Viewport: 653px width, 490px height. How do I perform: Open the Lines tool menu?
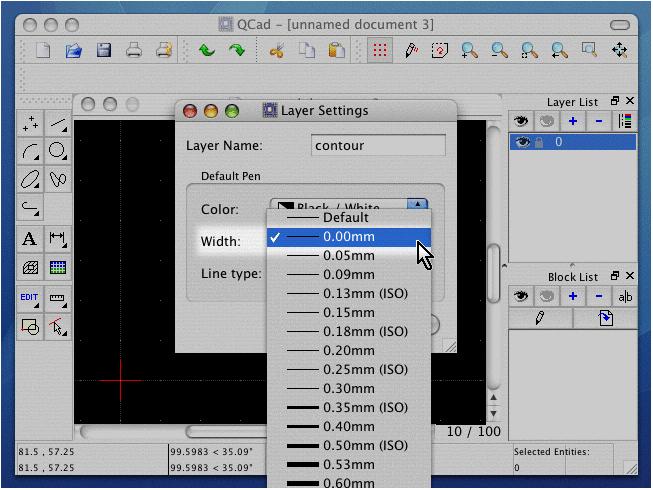(x=57, y=123)
